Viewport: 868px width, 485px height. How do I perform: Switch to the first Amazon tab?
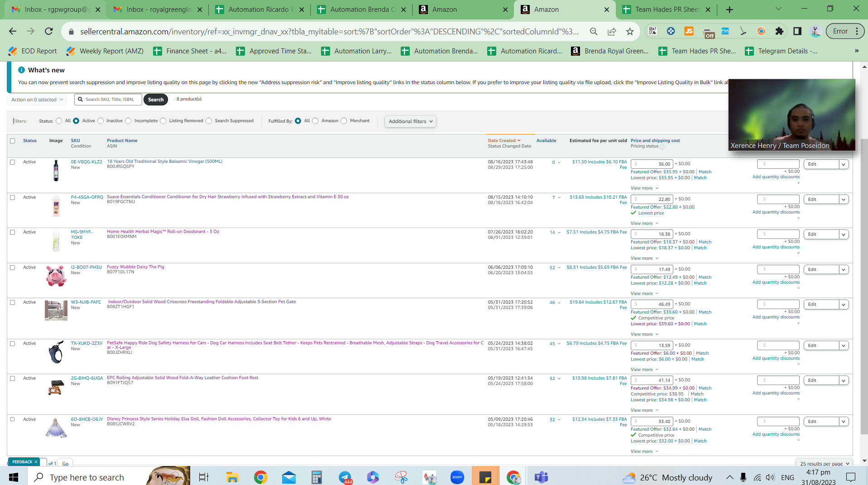point(463,10)
